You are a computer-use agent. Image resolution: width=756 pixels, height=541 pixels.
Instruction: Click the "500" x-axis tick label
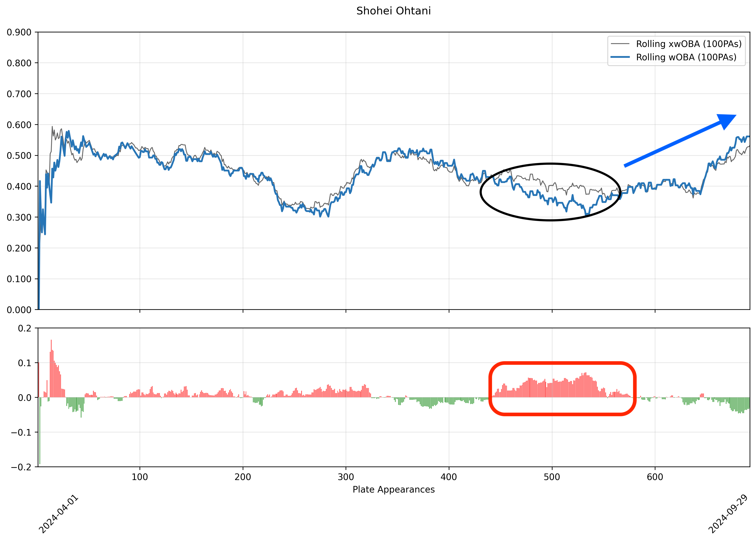tap(552, 477)
